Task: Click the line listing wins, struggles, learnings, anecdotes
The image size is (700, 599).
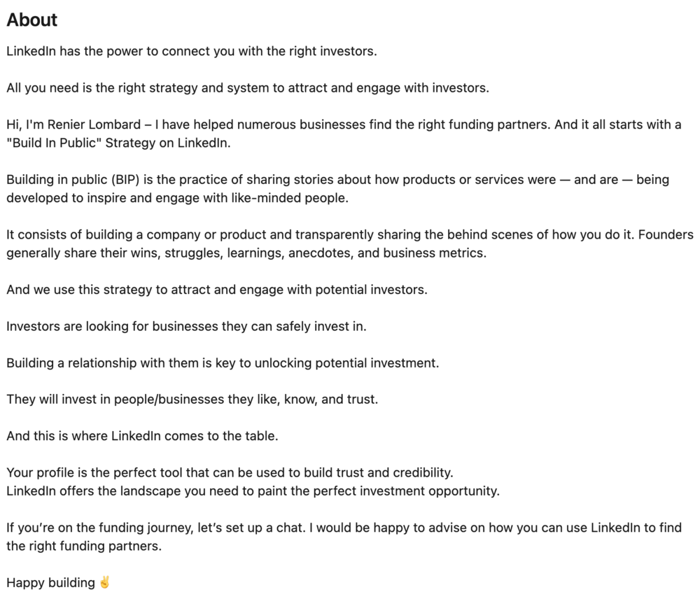Action: [246, 253]
